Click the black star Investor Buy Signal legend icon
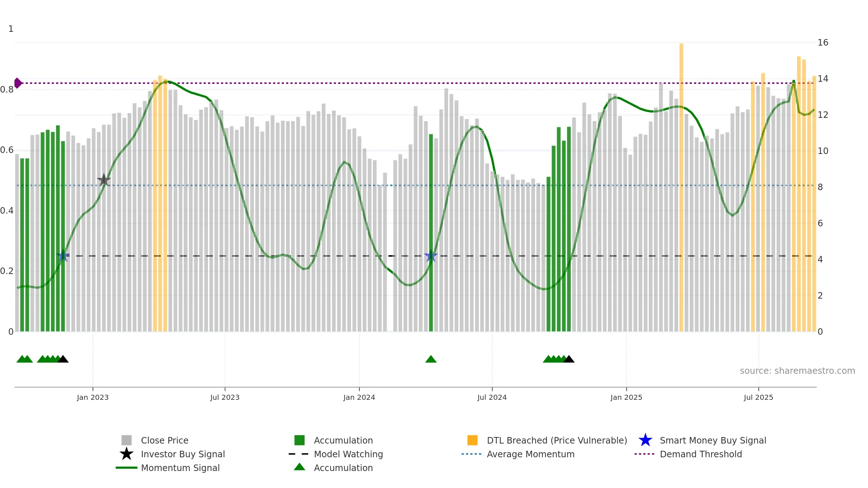Viewport: 868px width, 488px height. [127, 454]
